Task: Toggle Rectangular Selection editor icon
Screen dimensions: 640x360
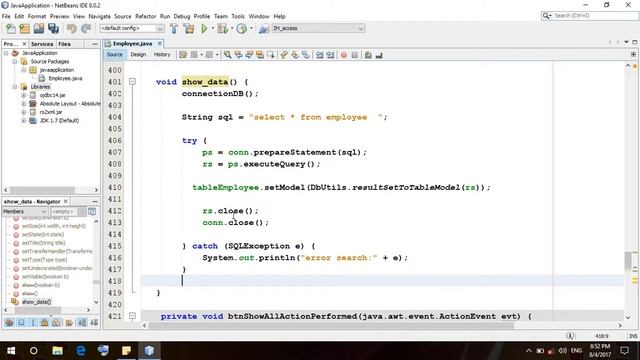Action: click(270, 55)
